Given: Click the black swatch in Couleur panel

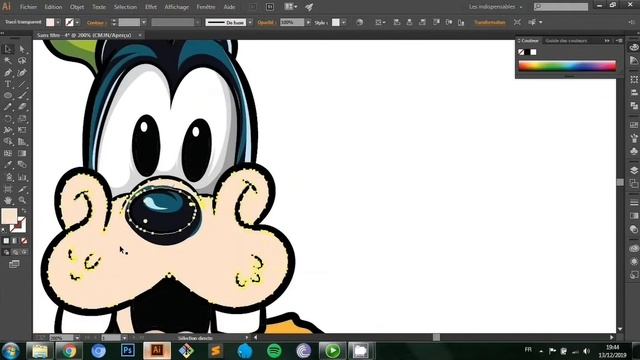Looking at the screenshot, I should tap(527, 52).
